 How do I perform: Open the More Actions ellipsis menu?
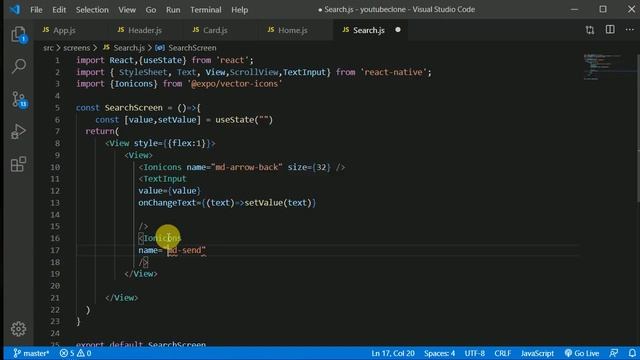[x=630, y=30]
